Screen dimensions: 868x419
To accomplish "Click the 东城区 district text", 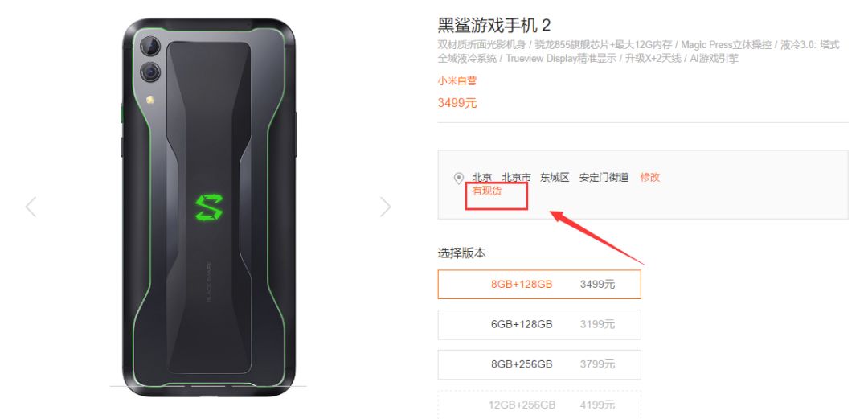I will click(x=555, y=178).
